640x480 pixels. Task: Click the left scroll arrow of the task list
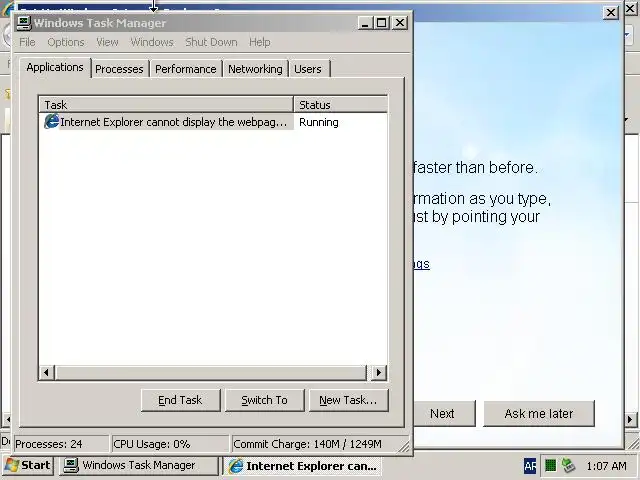pos(46,372)
